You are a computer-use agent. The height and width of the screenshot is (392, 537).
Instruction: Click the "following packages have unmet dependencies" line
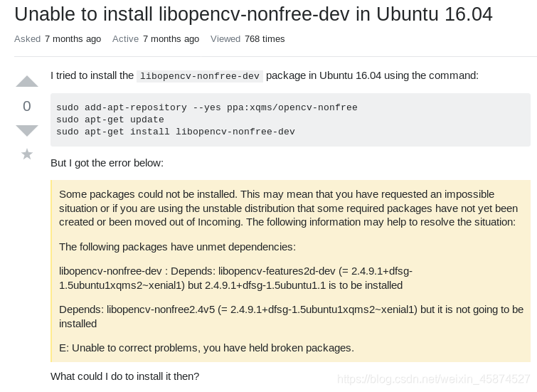click(x=177, y=247)
